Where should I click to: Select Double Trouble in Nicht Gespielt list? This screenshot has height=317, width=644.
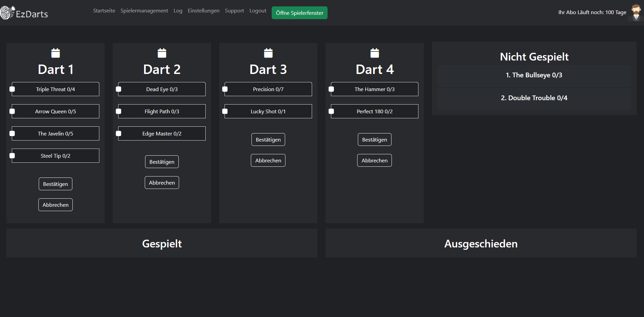click(x=534, y=98)
